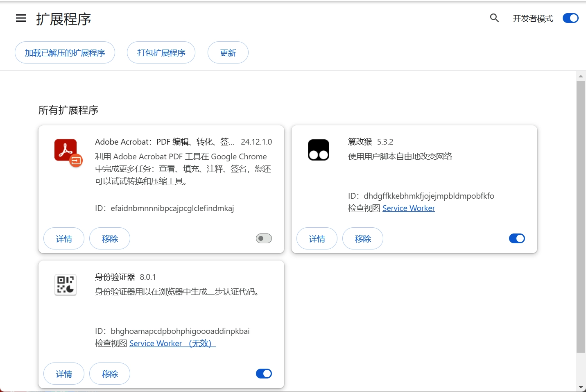
Task: Click 移除 for 身份验证器
Action: (x=110, y=374)
